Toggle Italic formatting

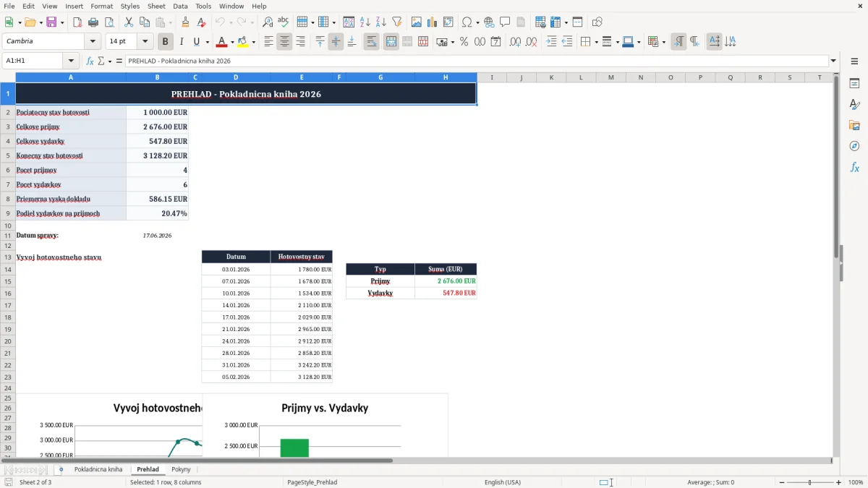[182, 42]
